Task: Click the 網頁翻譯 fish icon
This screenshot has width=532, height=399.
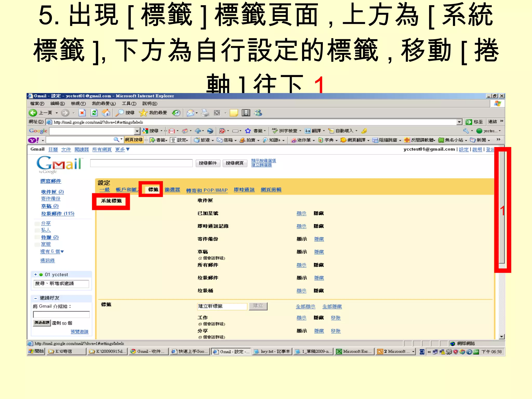Action: (343, 140)
